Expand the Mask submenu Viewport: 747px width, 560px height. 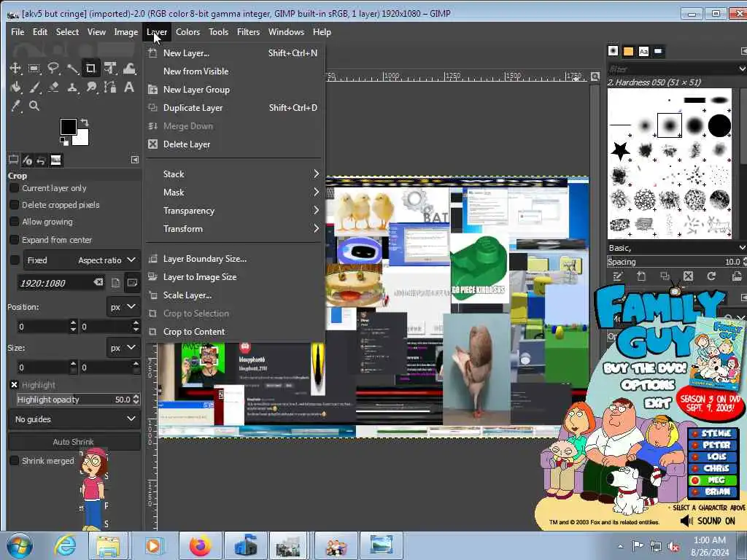tap(234, 192)
